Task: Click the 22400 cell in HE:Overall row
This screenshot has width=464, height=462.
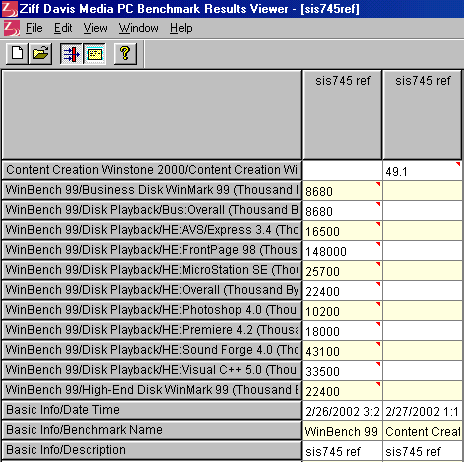Action: click(342, 291)
